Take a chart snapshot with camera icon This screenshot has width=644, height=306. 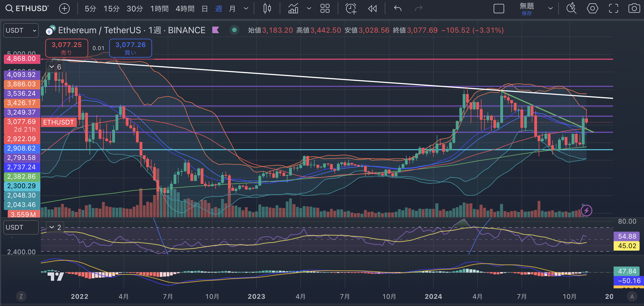point(634,9)
